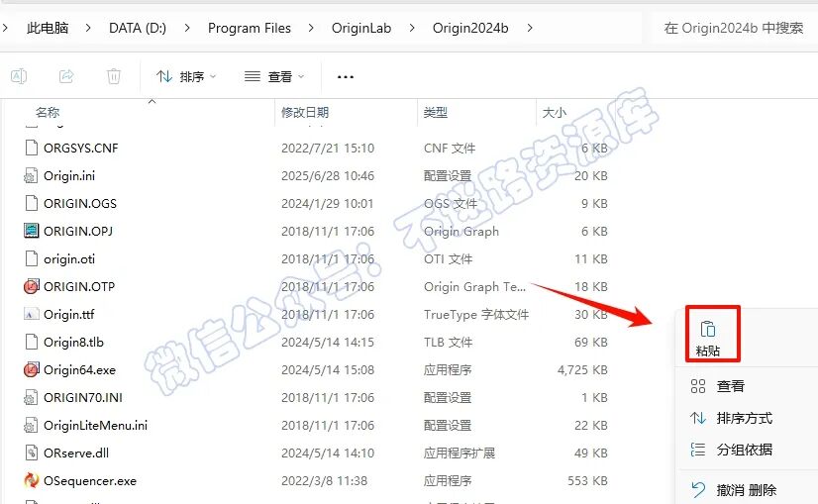Viewport: 818px width, 504px height.
Task: Select the Origin.ttf font file icon
Action: point(32,314)
